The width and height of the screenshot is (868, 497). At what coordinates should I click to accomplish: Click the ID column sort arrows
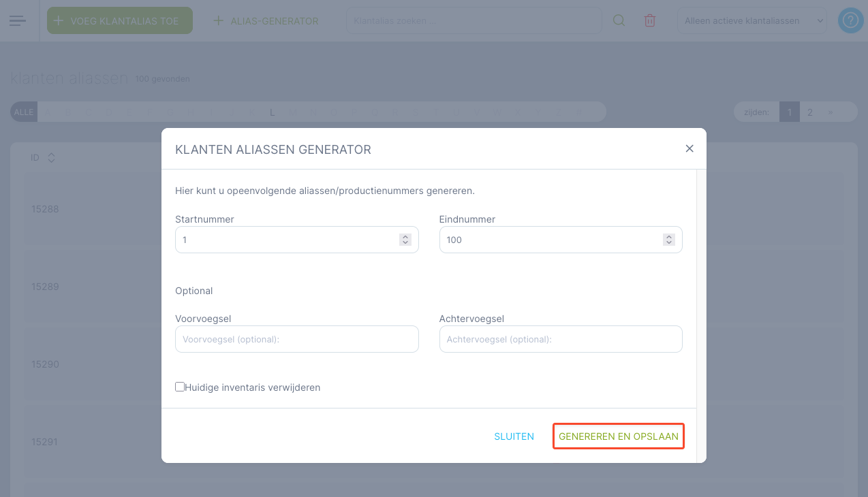51,158
